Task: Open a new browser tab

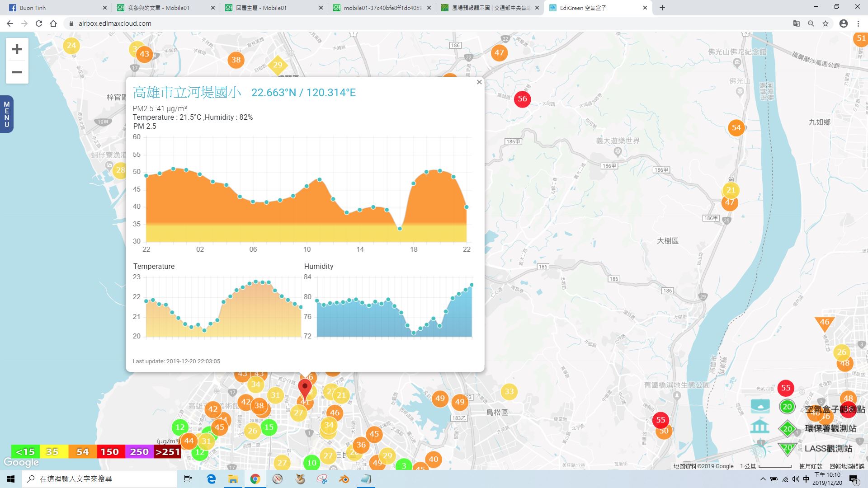Action: coord(662,8)
